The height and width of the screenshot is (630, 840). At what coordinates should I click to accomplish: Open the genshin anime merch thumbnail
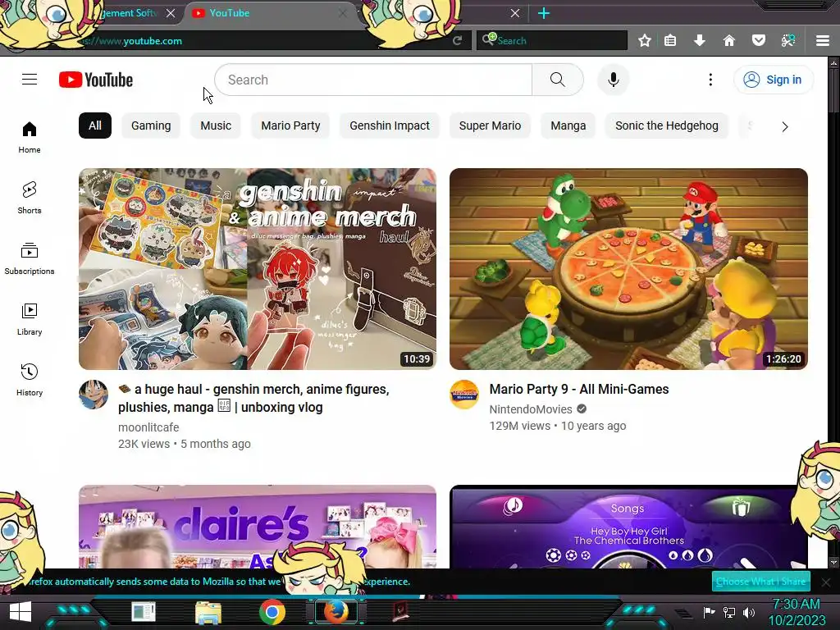coord(258,269)
